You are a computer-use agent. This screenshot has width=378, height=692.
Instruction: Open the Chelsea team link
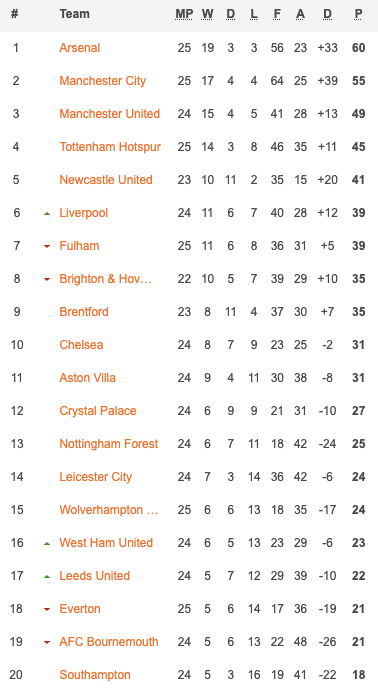pos(81,345)
